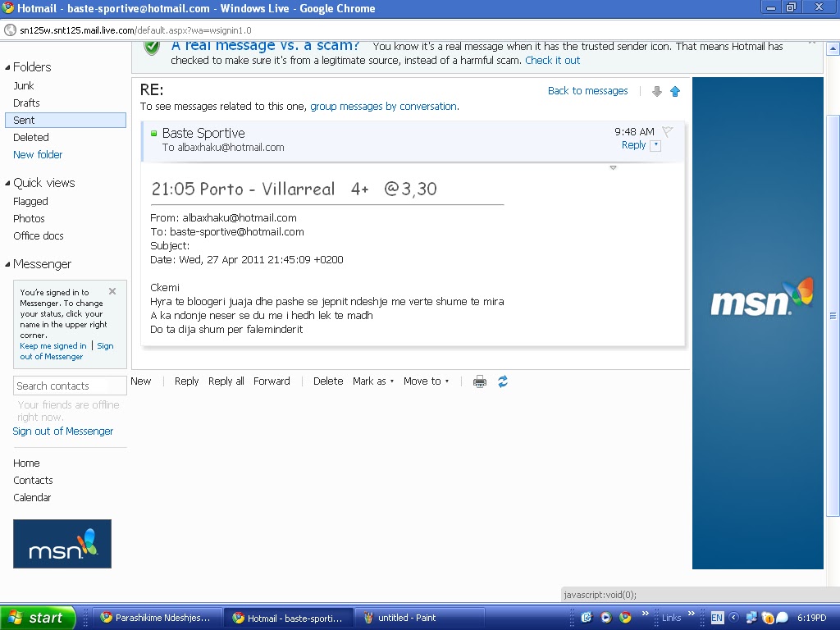Collapse the Messenger section
840x630 pixels.
pyautogui.click(x=7, y=265)
